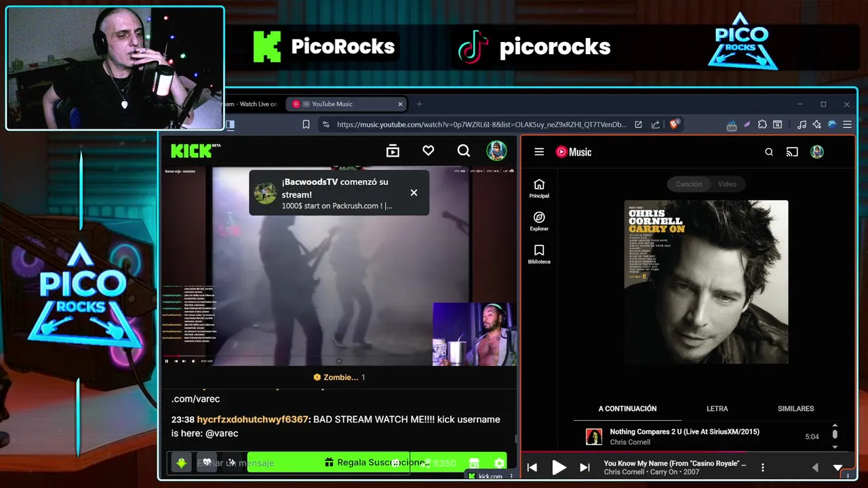Click the Kick chat scrollbar
The image size is (868, 488).
coord(516,439)
